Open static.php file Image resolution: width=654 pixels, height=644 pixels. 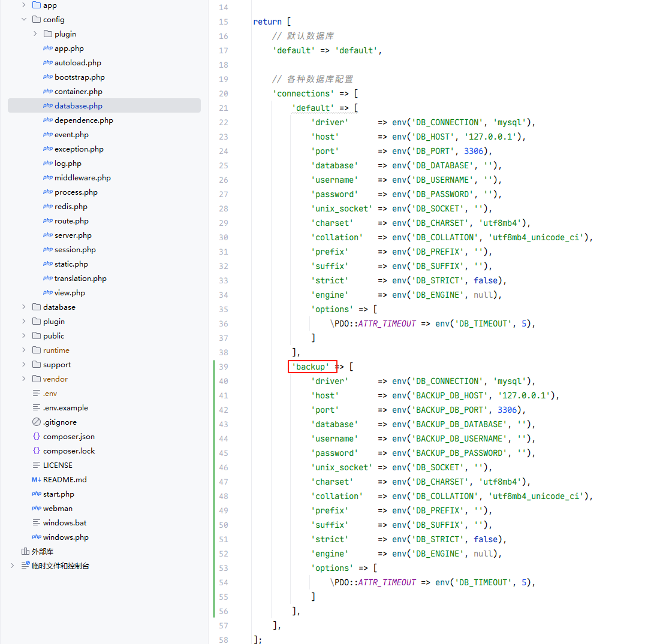71,264
